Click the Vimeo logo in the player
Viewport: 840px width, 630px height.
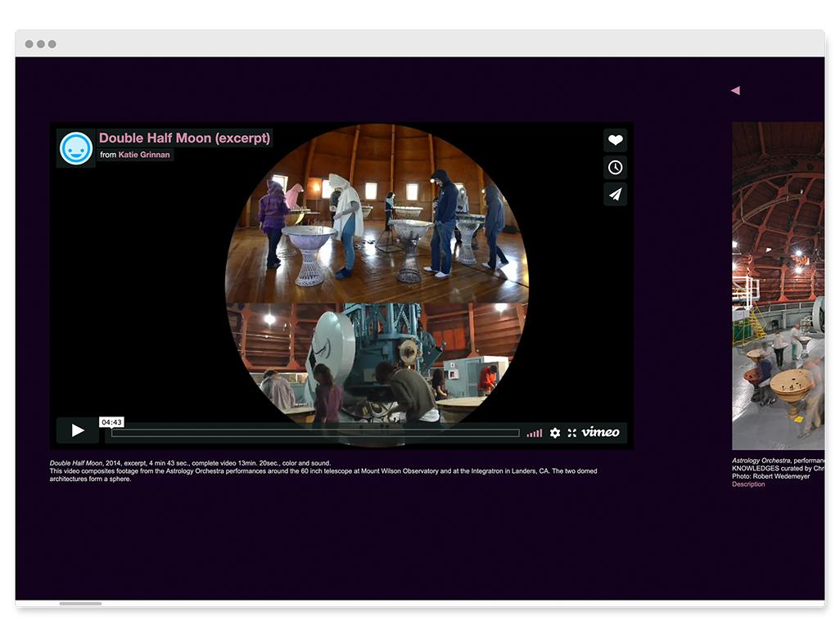601,432
